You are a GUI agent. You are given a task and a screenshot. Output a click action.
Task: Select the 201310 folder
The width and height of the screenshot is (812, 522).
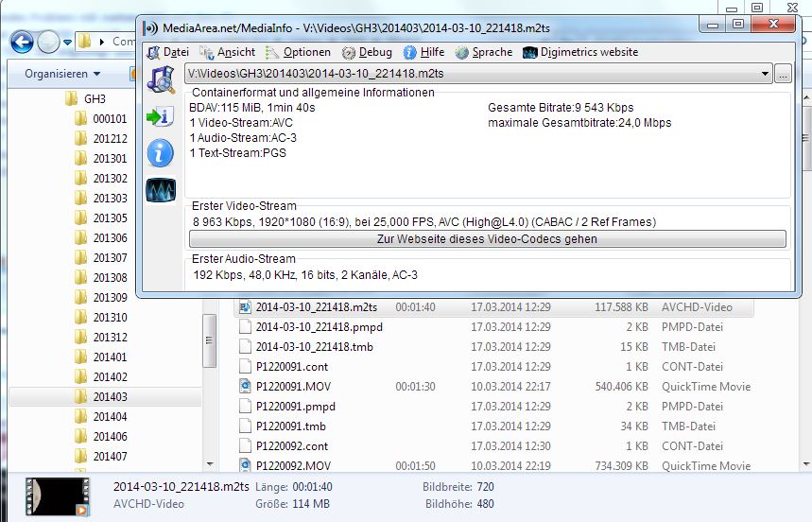click(101, 318)
